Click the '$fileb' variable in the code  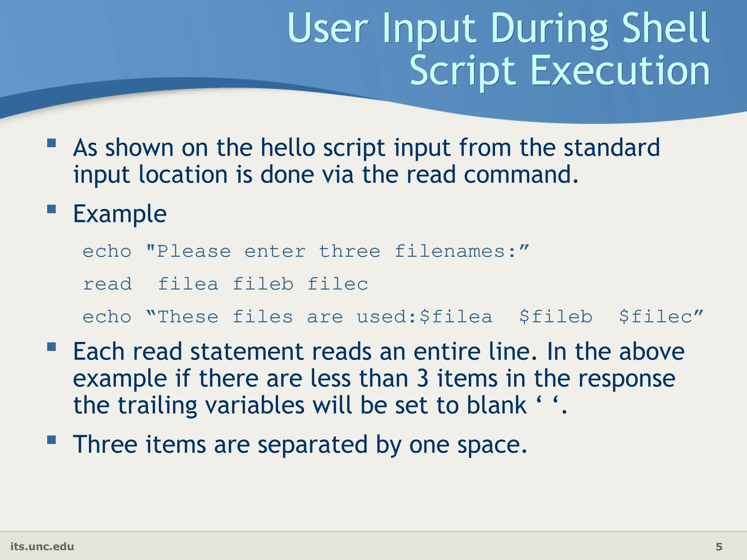coord(556,316)
